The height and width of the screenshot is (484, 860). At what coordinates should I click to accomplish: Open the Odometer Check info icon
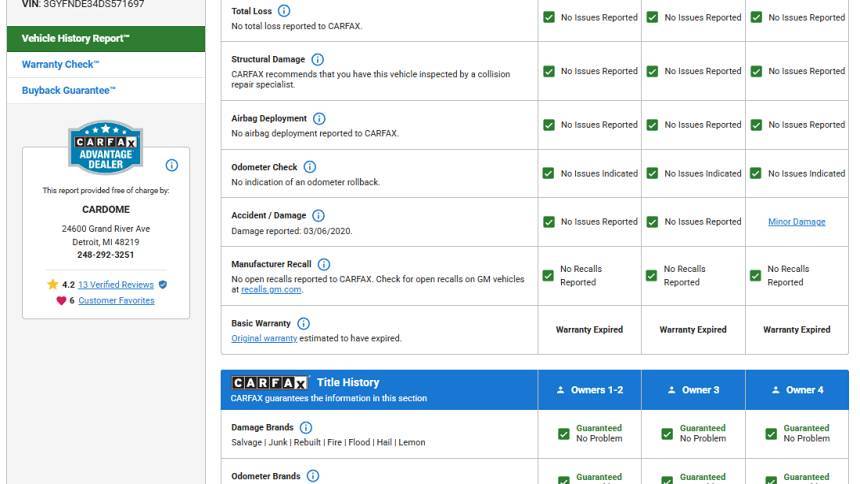309,167
